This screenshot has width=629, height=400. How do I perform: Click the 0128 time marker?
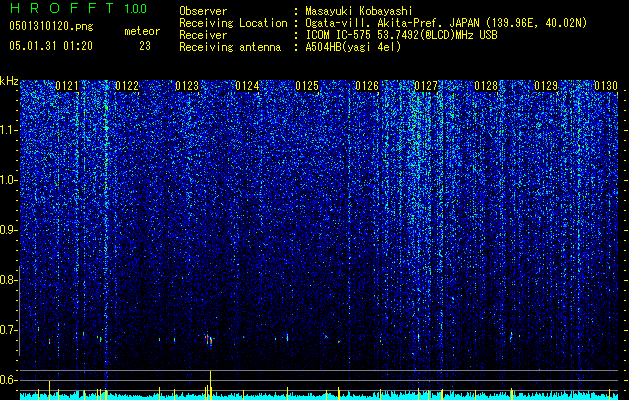pos(486,86)
